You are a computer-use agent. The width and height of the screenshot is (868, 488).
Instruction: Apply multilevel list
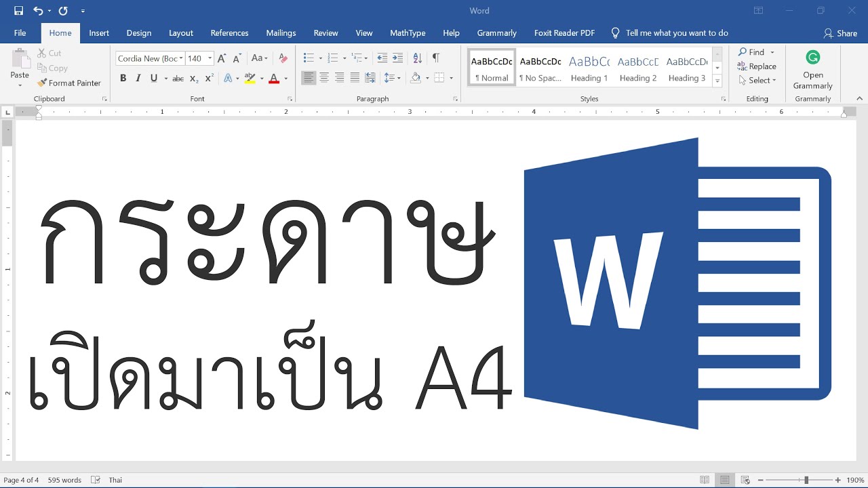(x=357, y=58)
